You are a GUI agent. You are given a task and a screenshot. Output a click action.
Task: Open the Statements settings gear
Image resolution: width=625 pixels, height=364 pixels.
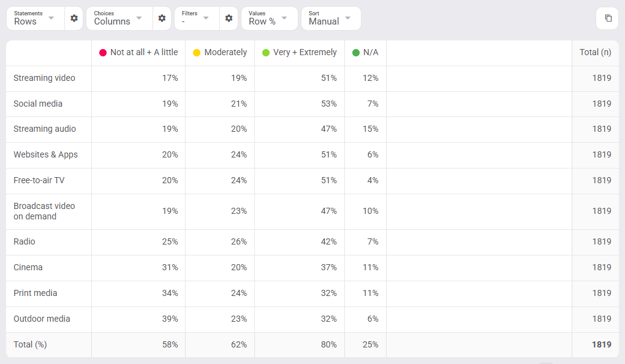pyautogui.click(x=74, y=18)
